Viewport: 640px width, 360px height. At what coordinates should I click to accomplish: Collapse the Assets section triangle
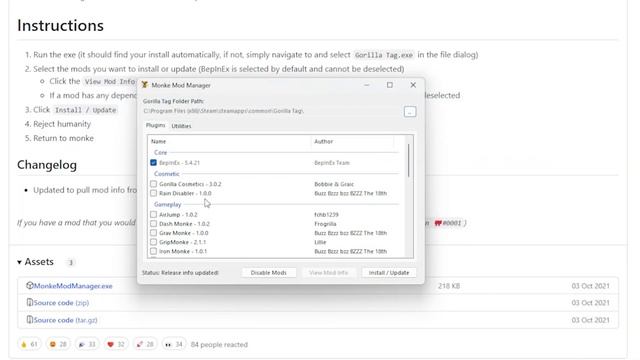pyautogui.click(x=19, y=262)
